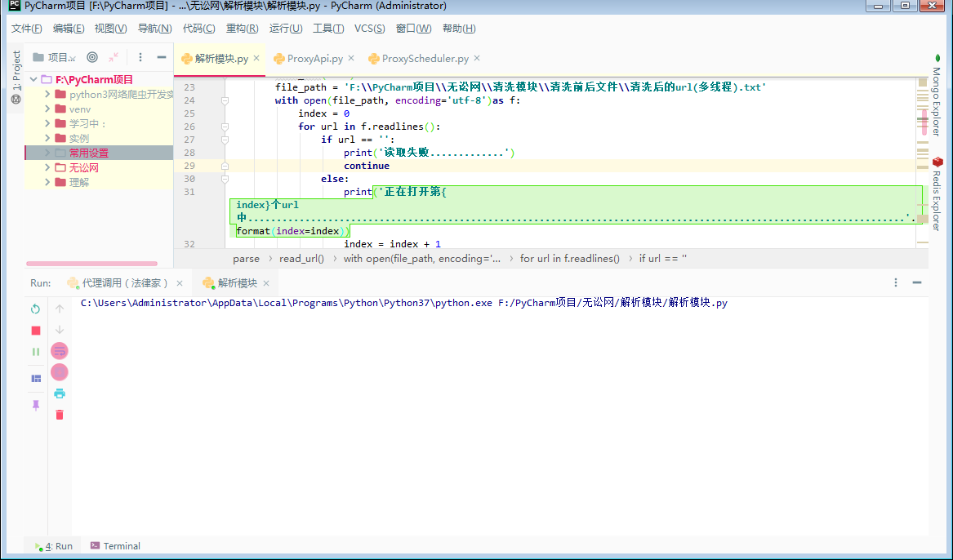The height and width of the screenshot is (560, 953).
Task: Collapse all in the project tree
Action: pos(114,57)
